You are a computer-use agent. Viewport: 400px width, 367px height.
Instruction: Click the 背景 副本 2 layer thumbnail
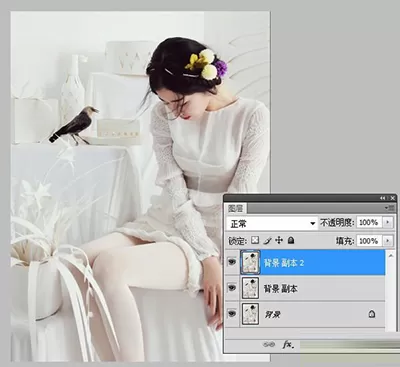250,263
